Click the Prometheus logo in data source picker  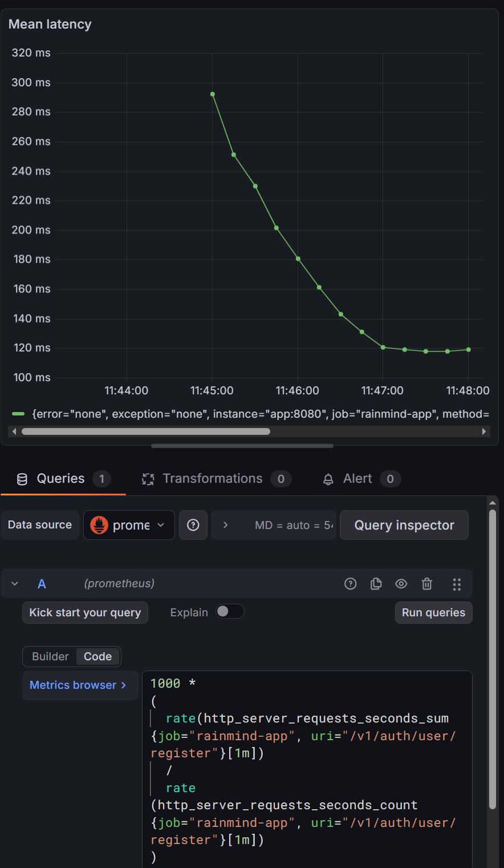tap(99, 525)
